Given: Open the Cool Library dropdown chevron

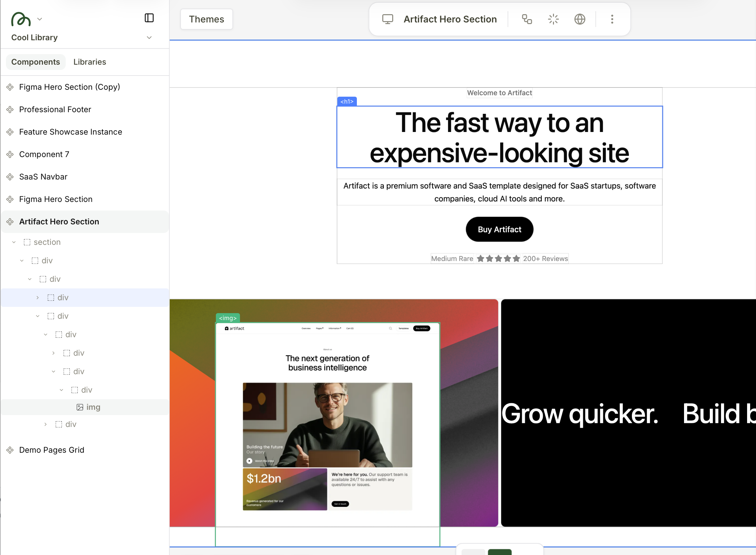Looking at the screenshot, I should pos(149,38).
